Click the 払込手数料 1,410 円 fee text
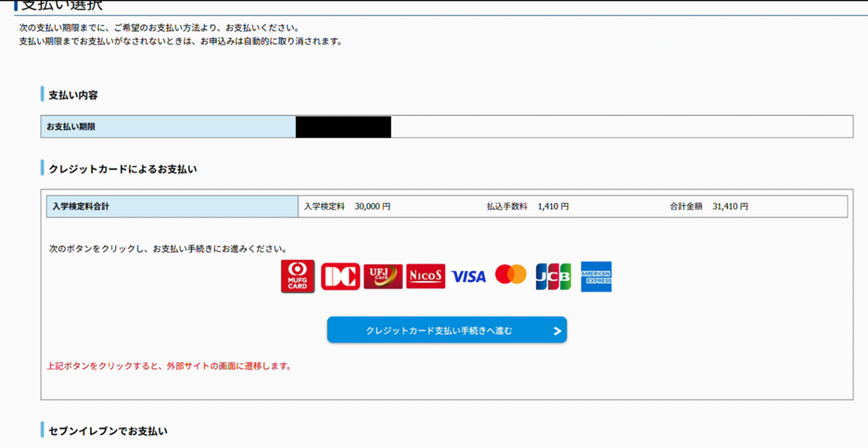 [528, 207]
